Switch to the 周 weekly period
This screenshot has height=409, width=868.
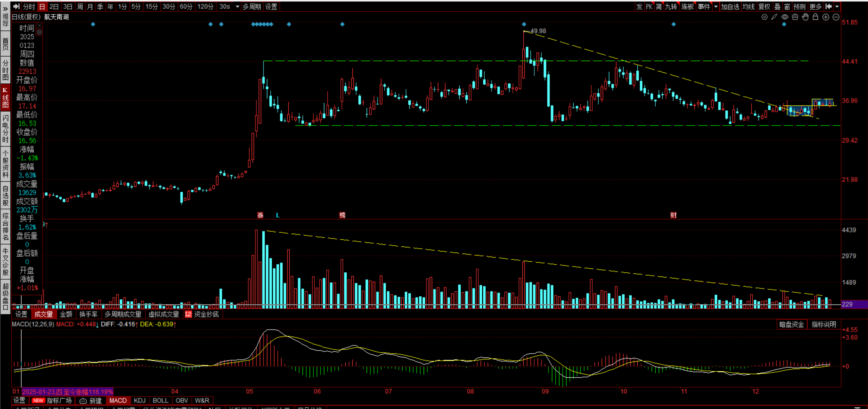(80, 6)
